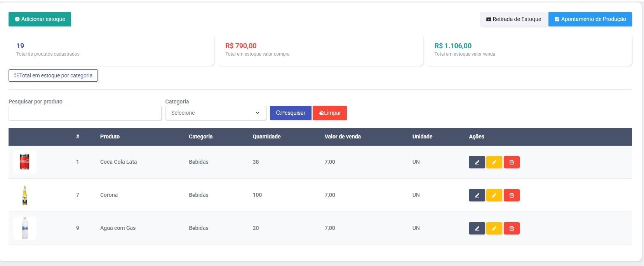Open Retirada de Estoque
The image size is (644, 266).
tap(513, 19)
